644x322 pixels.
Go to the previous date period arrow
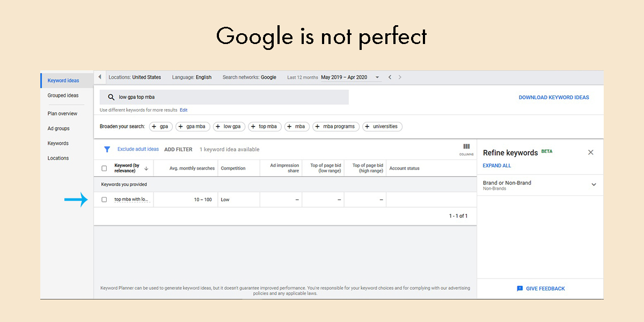[x=390, y=77]
